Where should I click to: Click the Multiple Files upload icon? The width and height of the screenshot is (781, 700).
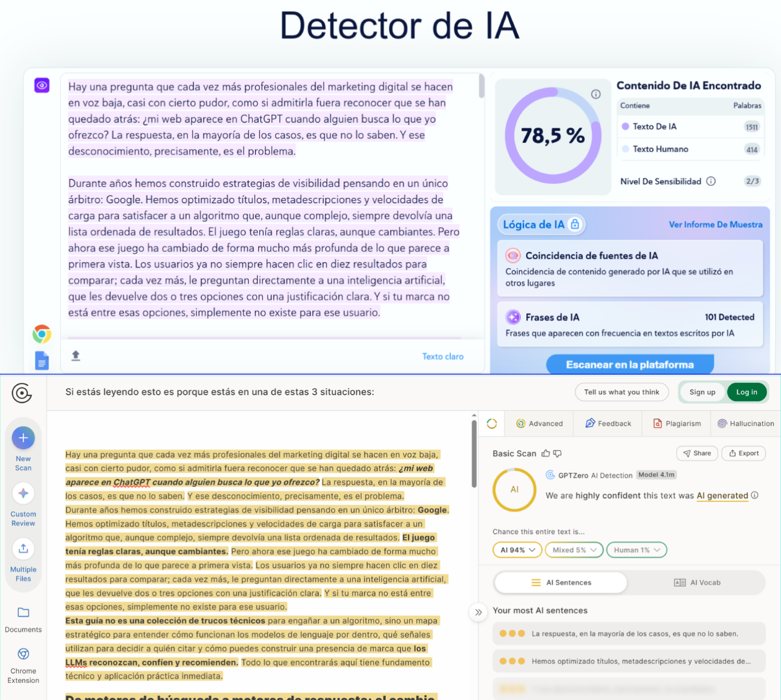point(24,549)
